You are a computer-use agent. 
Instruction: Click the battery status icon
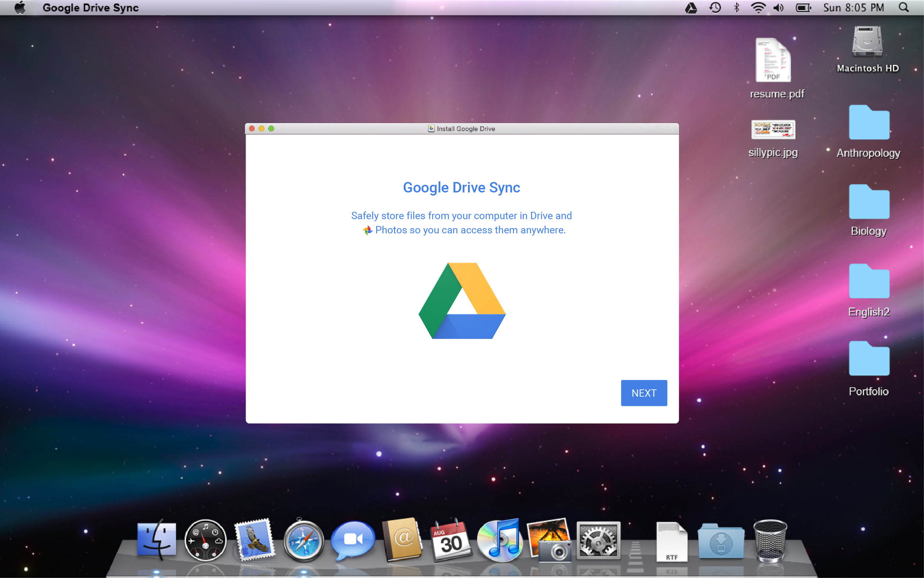pos(803,8)
